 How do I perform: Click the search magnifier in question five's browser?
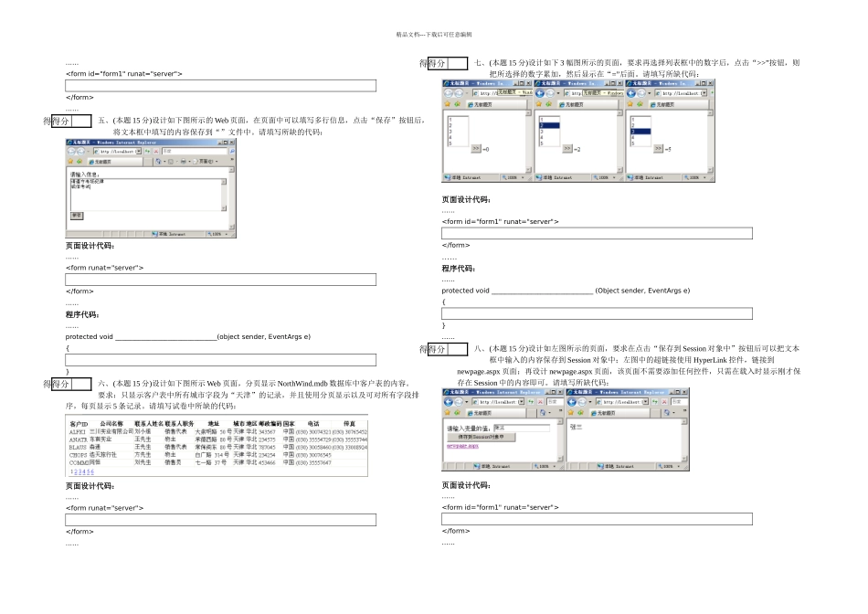(x=232, y=151)
